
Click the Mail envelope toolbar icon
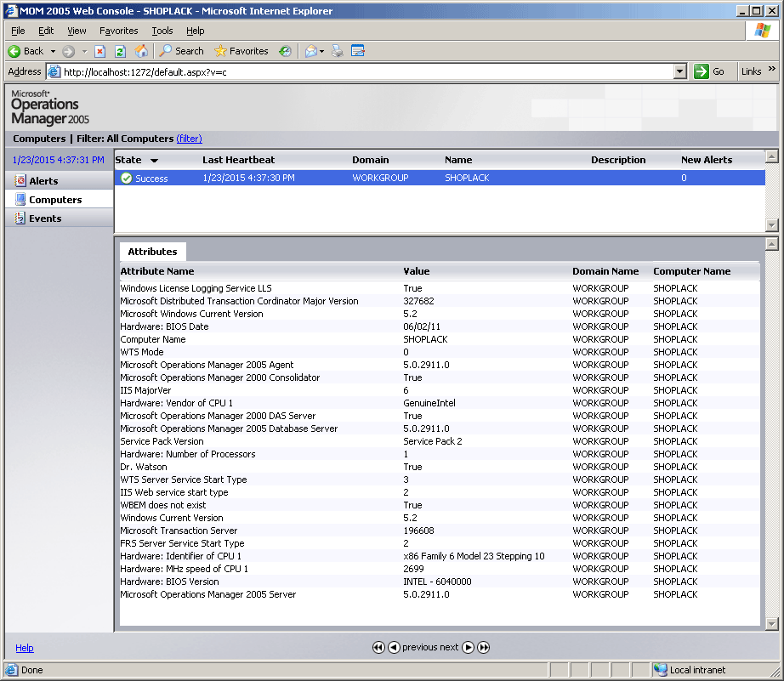311,51
